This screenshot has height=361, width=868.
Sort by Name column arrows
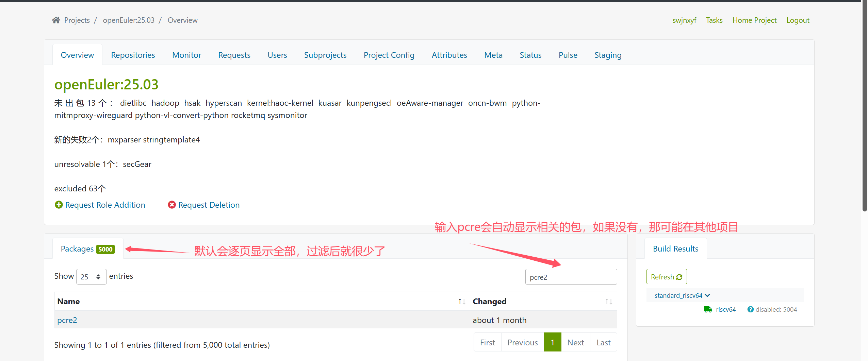pyautogui.click(x=461, y=302)
